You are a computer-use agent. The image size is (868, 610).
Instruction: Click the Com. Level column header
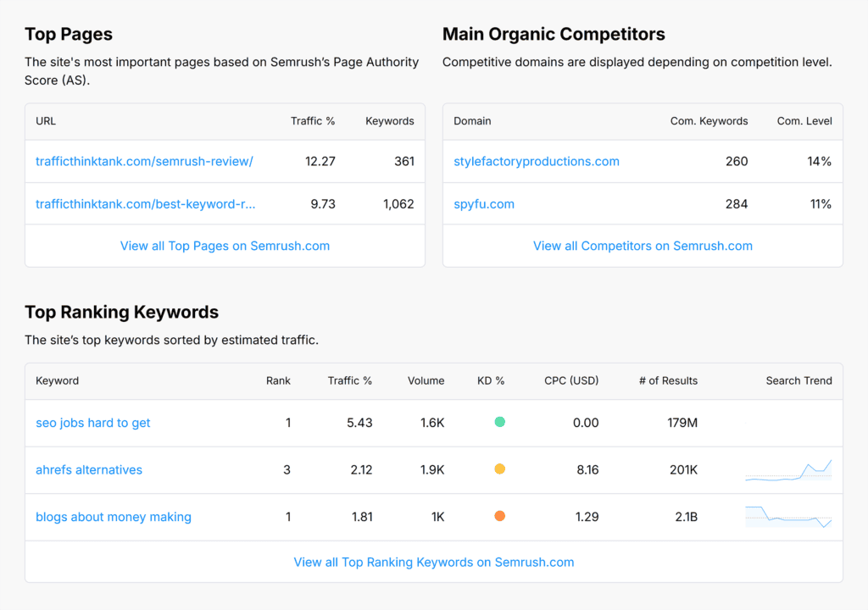[x=804, y=121]
